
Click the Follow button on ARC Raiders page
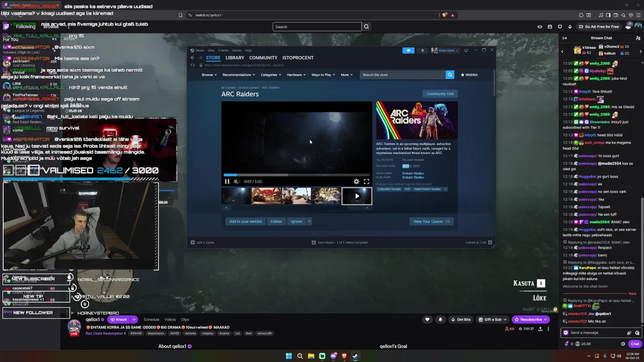click(x=276, y=221)
